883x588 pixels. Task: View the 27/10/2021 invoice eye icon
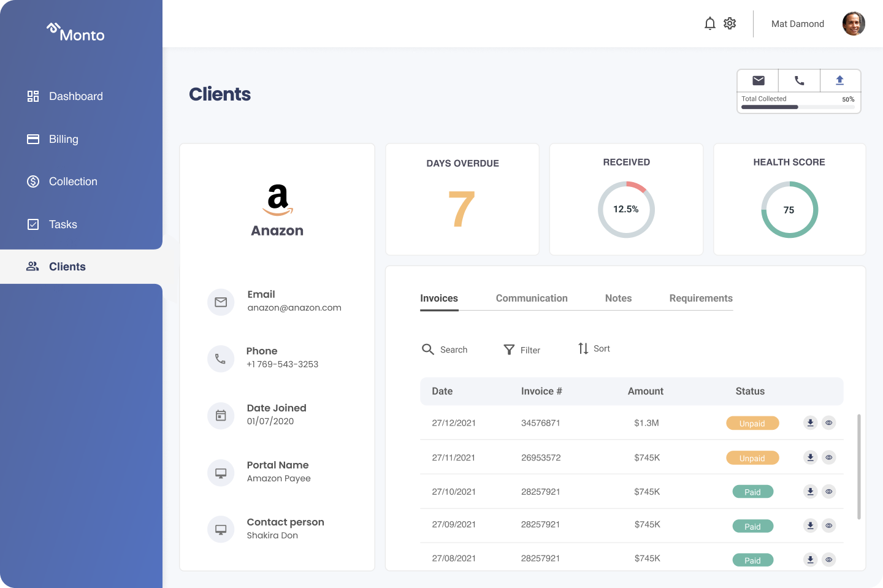(x=828, y=491)
